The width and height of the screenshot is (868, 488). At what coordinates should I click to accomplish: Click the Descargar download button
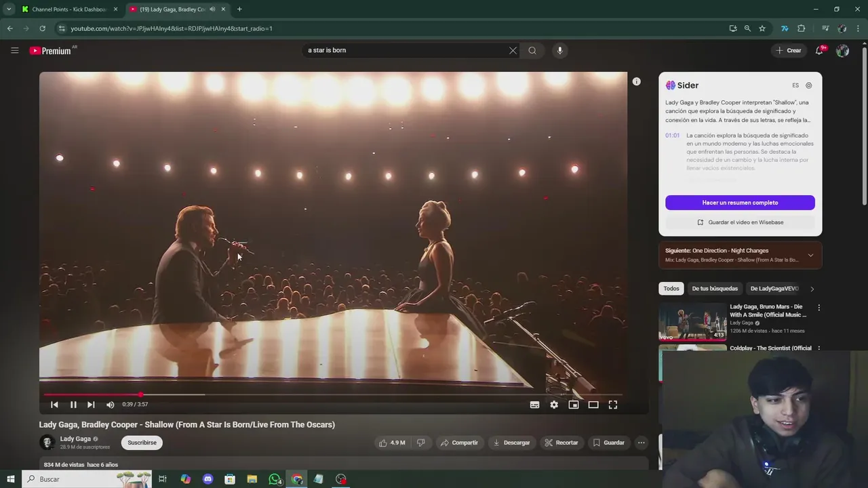[x=512, y=443]
